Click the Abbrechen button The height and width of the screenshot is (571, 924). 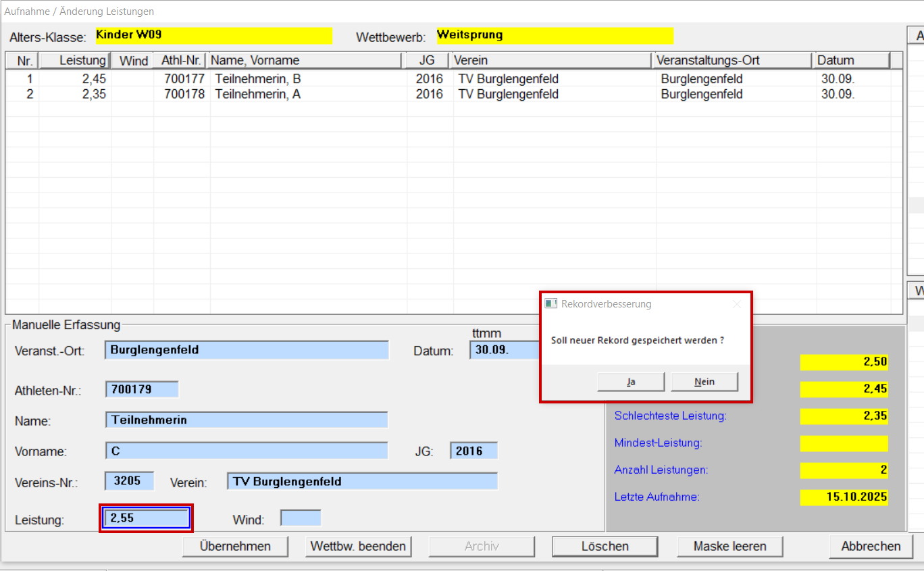871,546
